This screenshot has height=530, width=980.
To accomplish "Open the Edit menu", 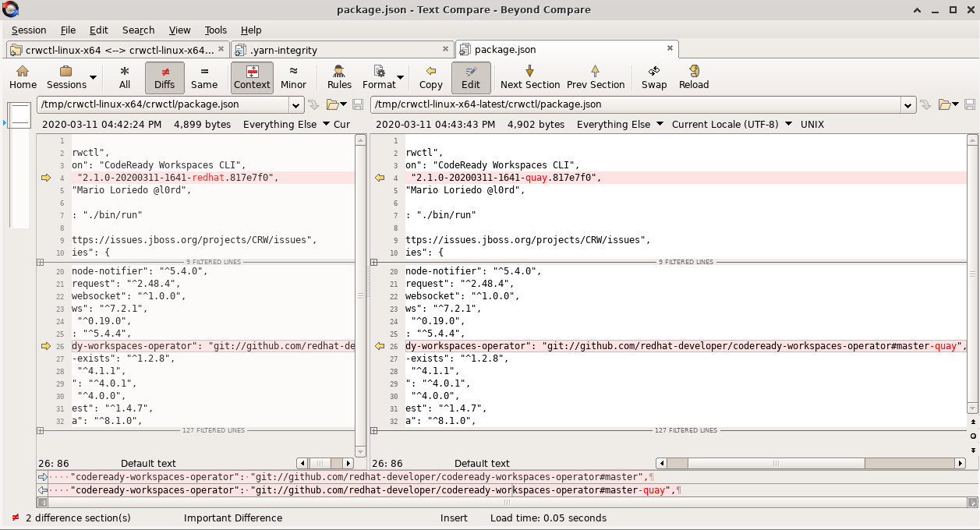I will point(98,30).
